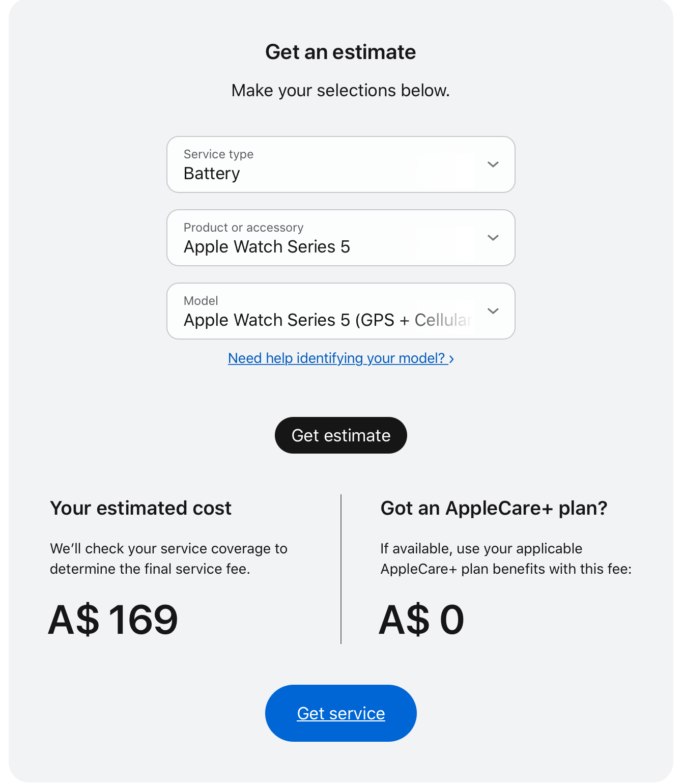
Task: Click the AppleCare+ plan benefits description text
Action: (505, 558)
